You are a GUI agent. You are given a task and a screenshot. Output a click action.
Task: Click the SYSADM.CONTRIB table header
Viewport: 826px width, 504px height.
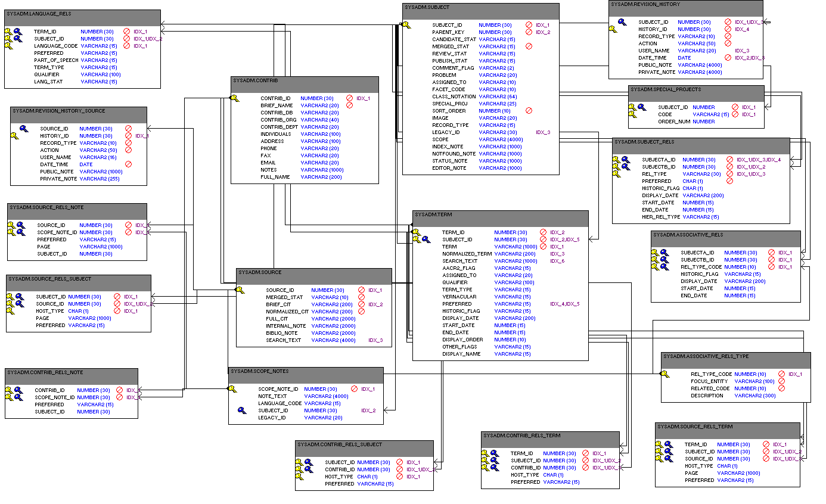pyautogui.click(x=305, y=83)
